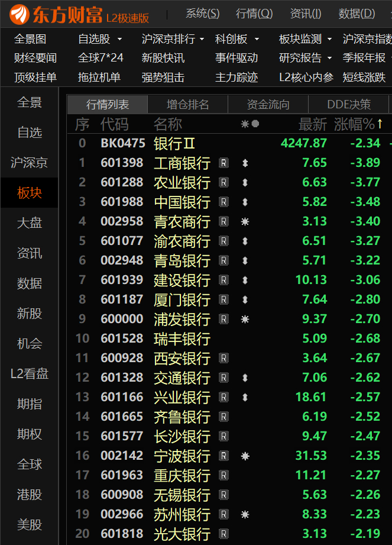
Task: Click the 代码 column header
Action: [115, 124]
